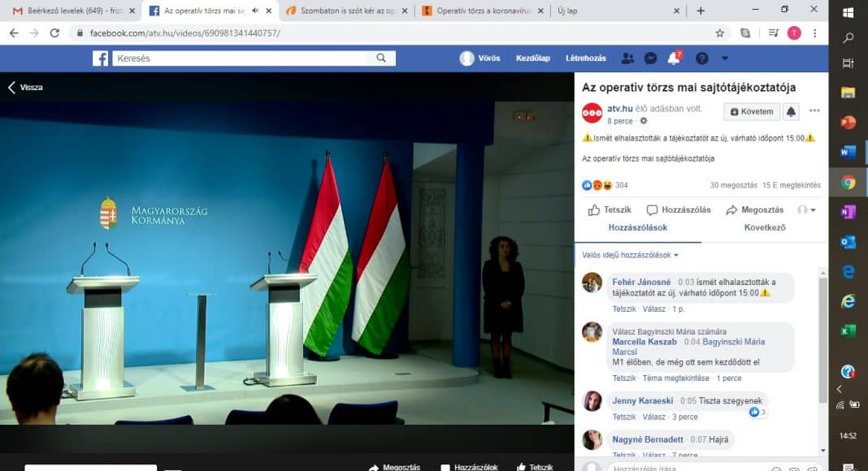Image resolution: width=868 pixels, height=471 pixels.
Task: Open the Vörös profile link
Action: [x=480, y=58]
